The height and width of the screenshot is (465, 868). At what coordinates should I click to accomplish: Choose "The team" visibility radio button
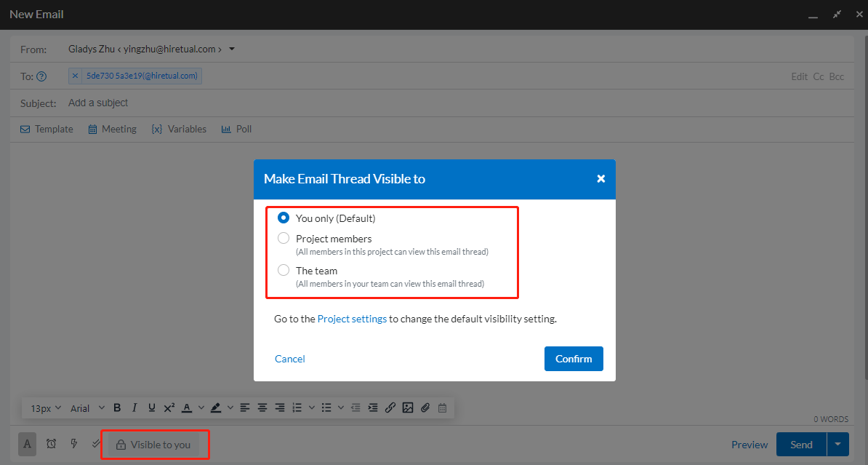click(284, 271)
